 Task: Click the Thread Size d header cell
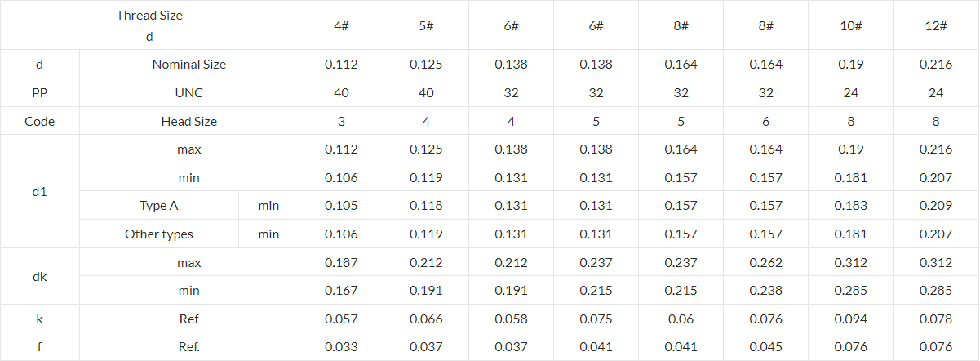[149, 25]
